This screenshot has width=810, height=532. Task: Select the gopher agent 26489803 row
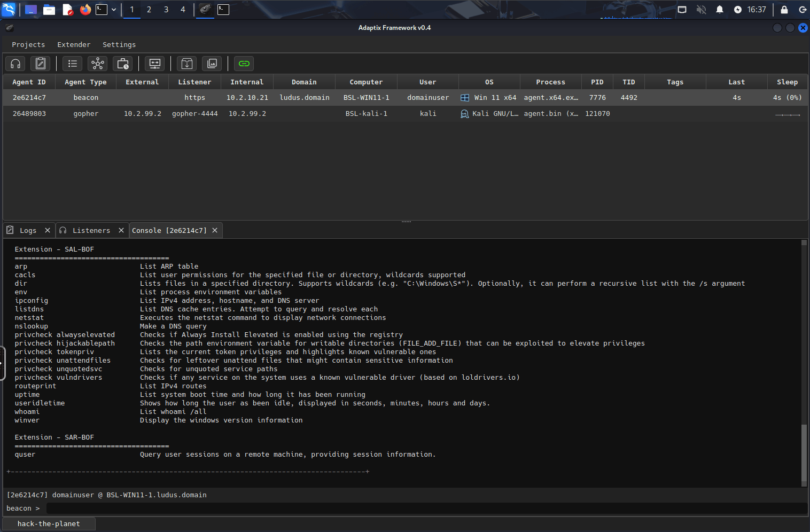tap(405, 114)
